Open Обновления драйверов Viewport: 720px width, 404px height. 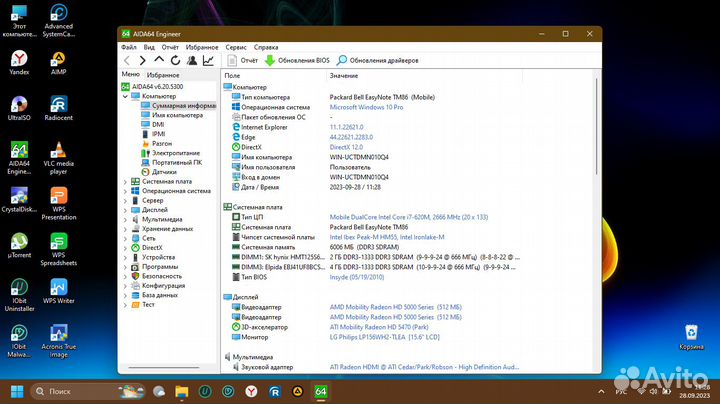[377, 60]
